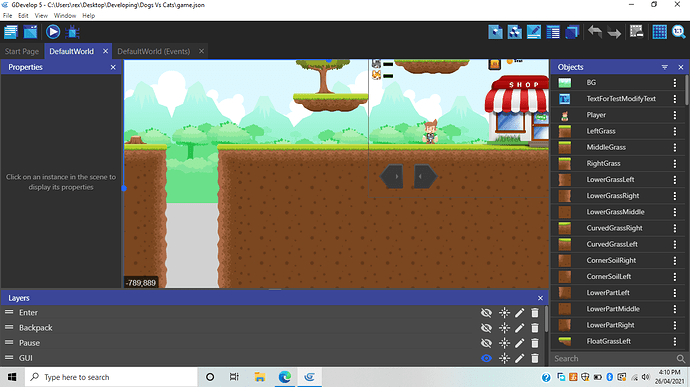Toggle the grid icon in toolbar
The image size is (690, 387).
point(659,32)
